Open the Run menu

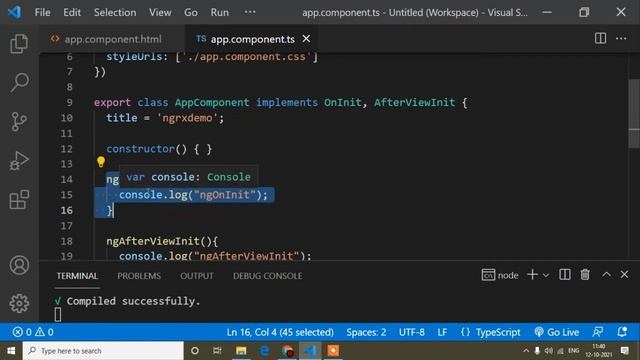click(220, 12)
